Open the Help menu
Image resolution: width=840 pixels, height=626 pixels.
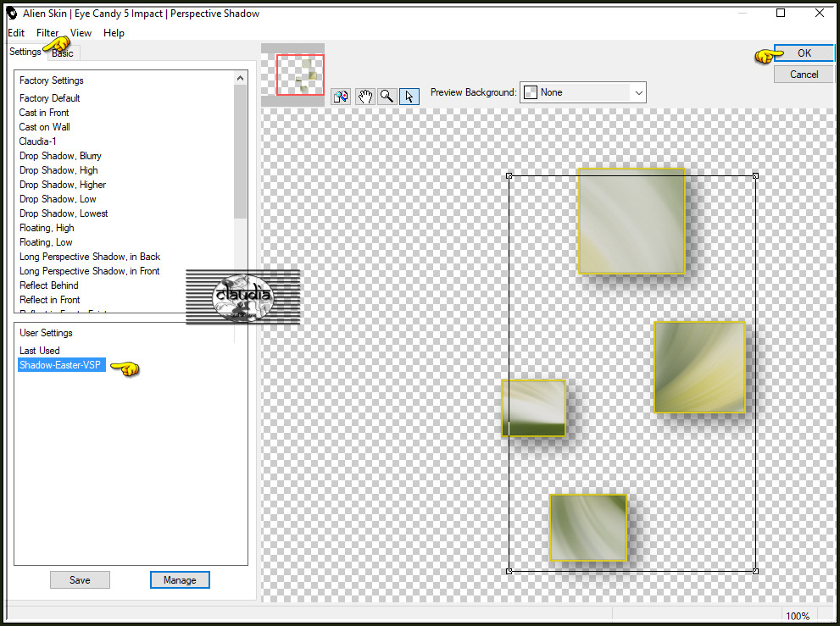(114, 33)
